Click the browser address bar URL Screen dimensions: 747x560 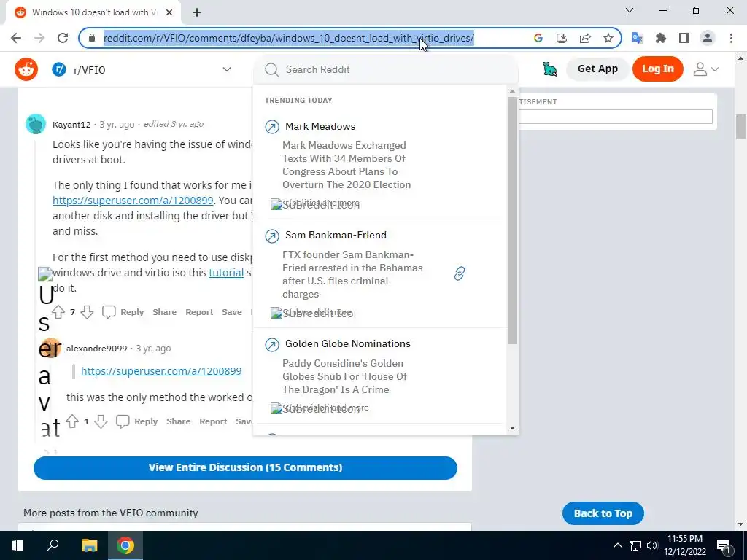click(289, 38)
